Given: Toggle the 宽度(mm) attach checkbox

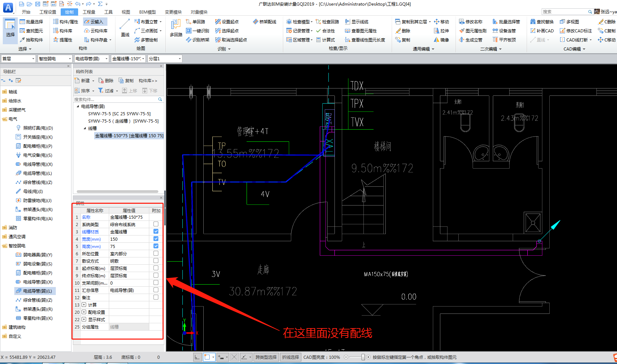Looking at the screenshot, I should 156,239.
